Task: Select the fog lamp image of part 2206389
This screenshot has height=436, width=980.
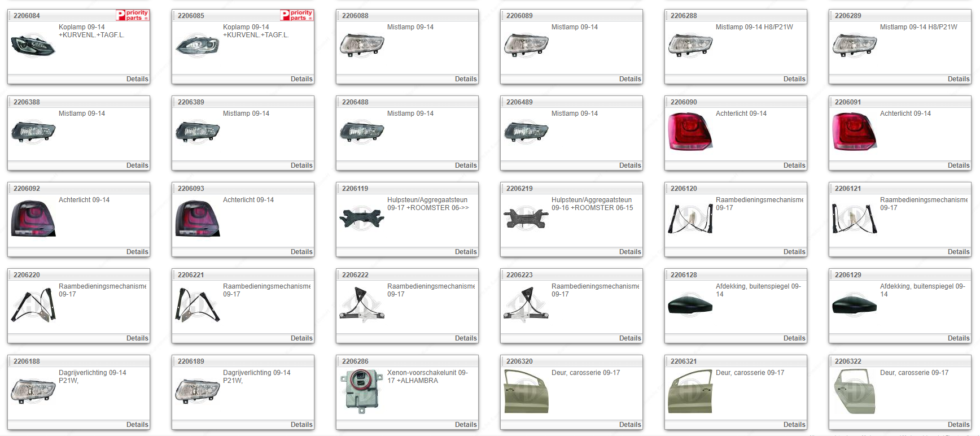Action: [198, 132]
